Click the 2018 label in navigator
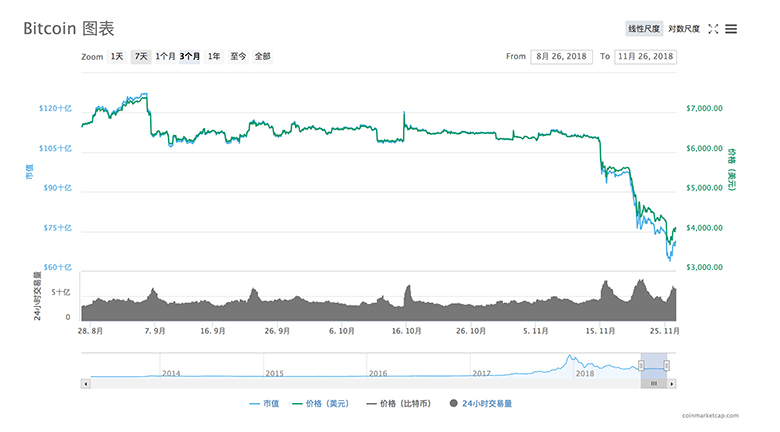This screenshot has width=780, height=432. 585,373
